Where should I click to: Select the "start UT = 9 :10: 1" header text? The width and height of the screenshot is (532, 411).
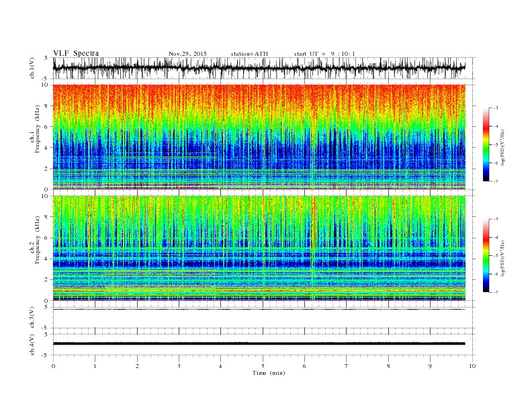[324, 54]
